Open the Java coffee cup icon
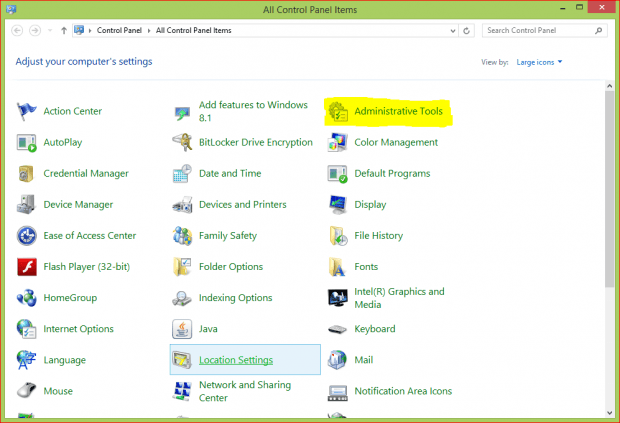 [182, 329]
